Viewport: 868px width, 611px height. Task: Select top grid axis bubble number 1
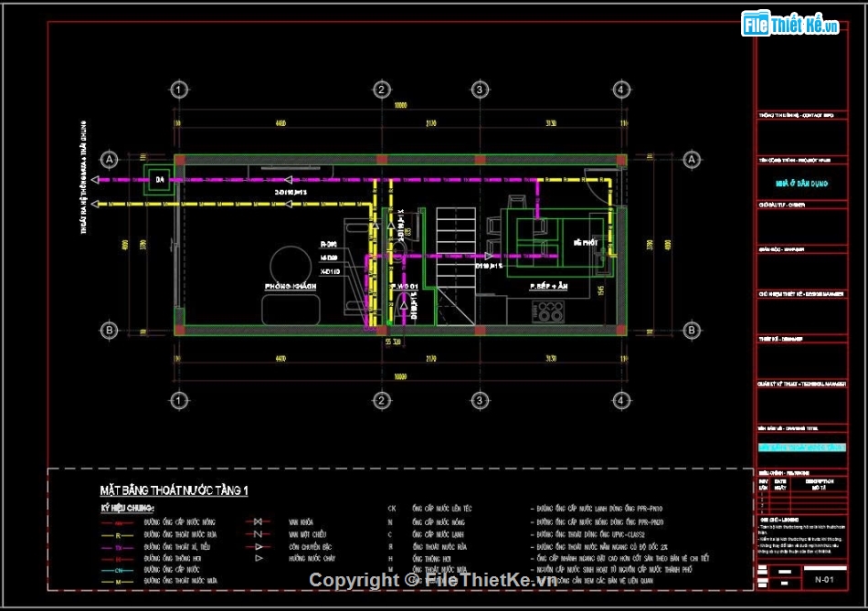click(179, 90)
